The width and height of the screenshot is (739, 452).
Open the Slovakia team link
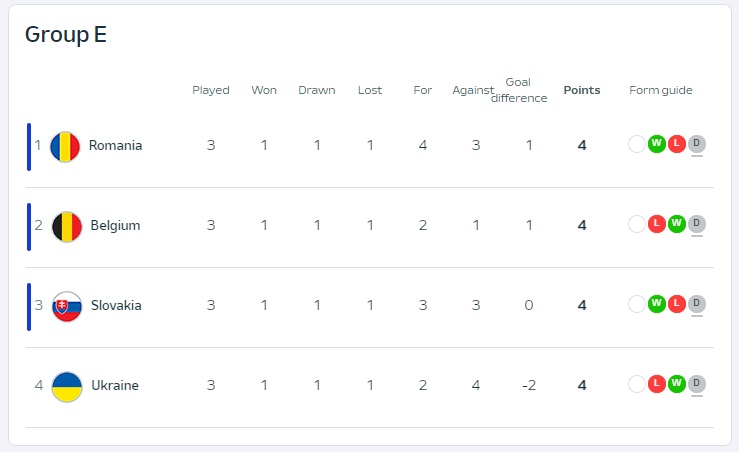(x=116, y=305)
